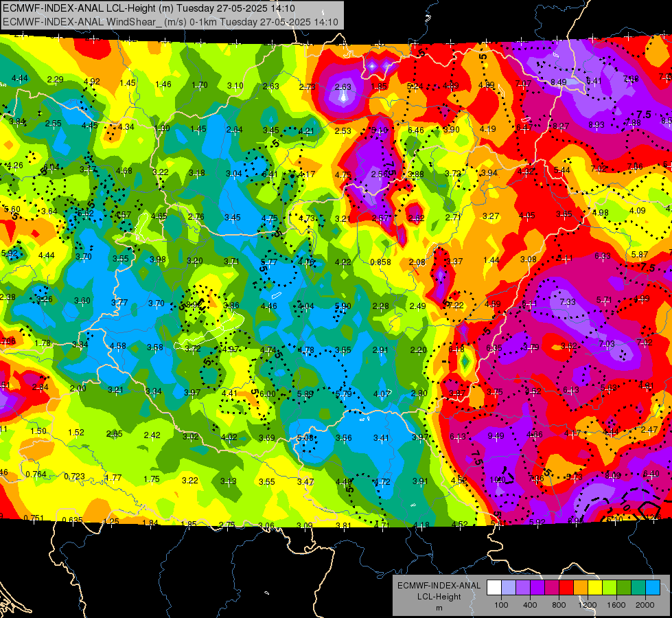
Task: Click the legend scale label '2000'
Action: tap(645, 605)
